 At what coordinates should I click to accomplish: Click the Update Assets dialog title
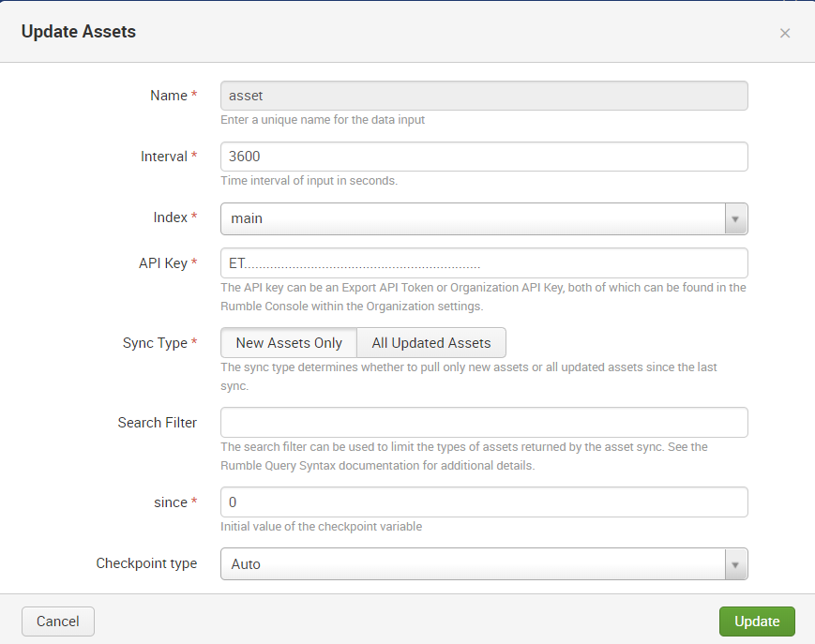(x=79, y=31)
